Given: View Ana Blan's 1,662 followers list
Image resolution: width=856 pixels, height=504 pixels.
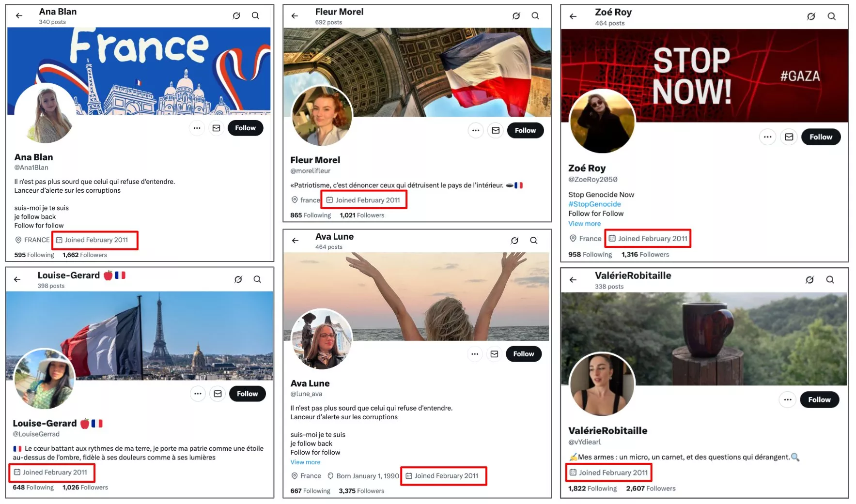Looking at the screenshot, I should tap(85, 255).
